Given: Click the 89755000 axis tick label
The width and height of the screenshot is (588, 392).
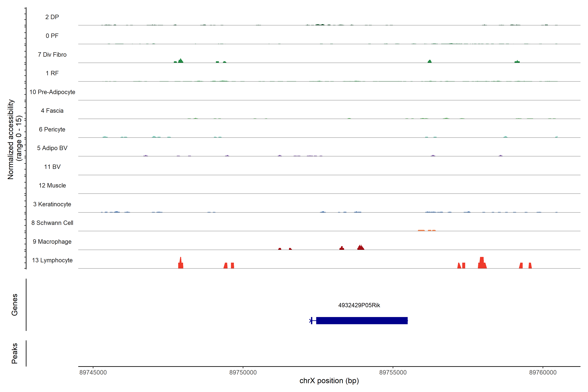Looking at the screenshot, I should [393, 372].
